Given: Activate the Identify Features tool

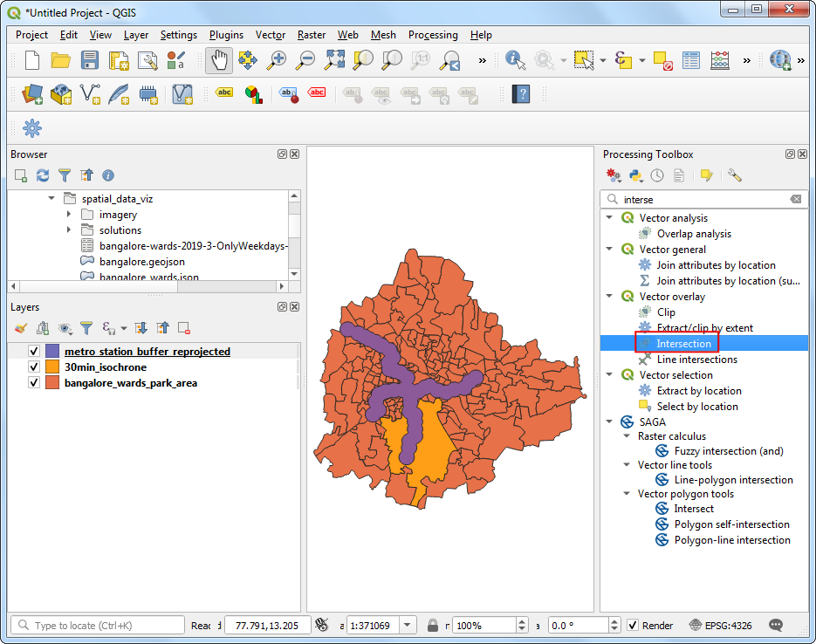Looking at the screenshot, I should [514, 60].
